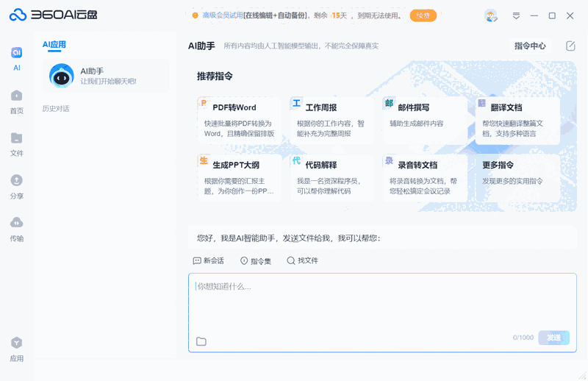Choose the 生成PPT大纲 command card
Screen dimensions: 588x381
pyautogui.click(x=240, y=178)
